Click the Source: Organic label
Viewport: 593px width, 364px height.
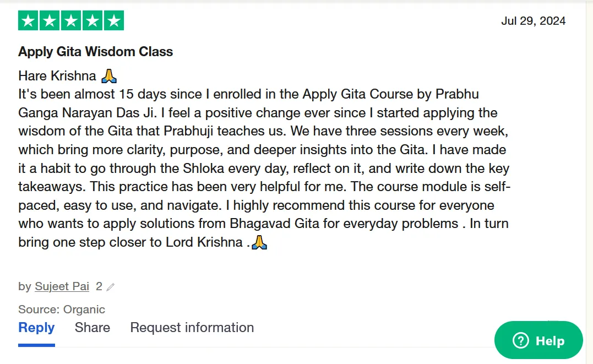61,309
